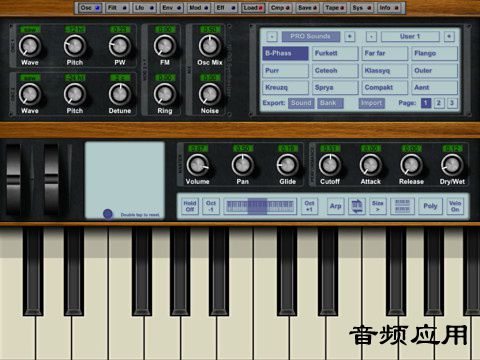Screen dimensions: 480x360
Task: Toggle the Hold Off button
Action: [190, 206]
